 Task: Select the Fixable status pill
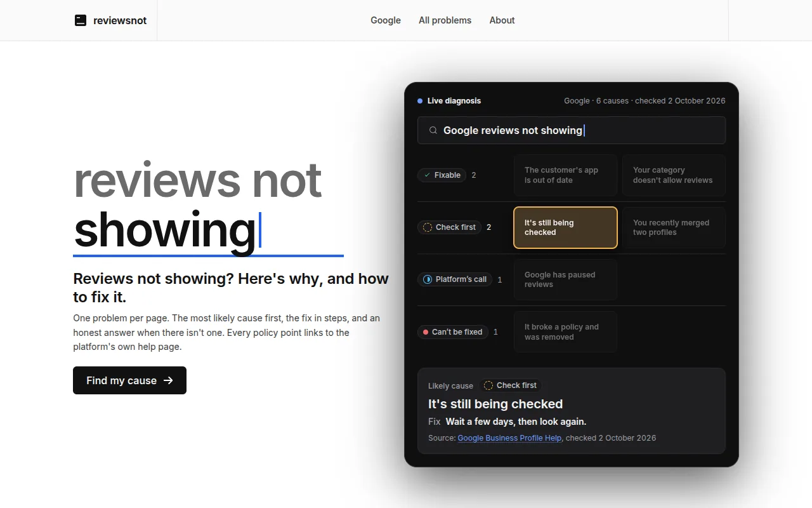pyautogui.click(x=442, y=175)
